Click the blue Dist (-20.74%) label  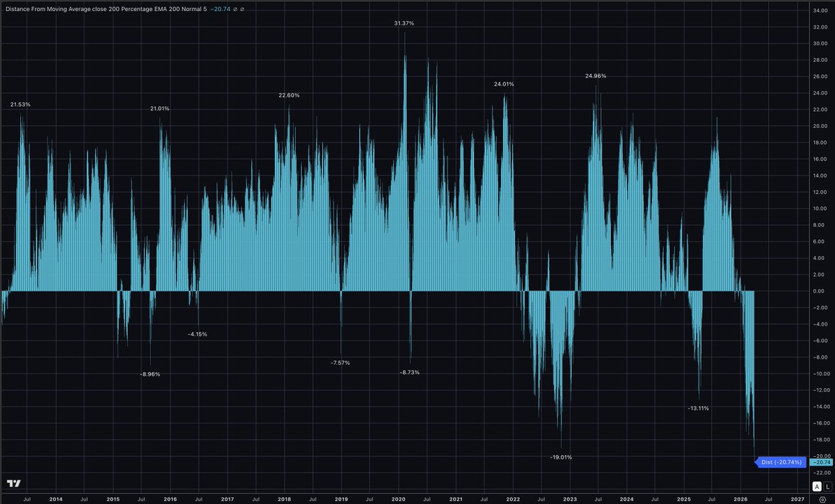781,462
